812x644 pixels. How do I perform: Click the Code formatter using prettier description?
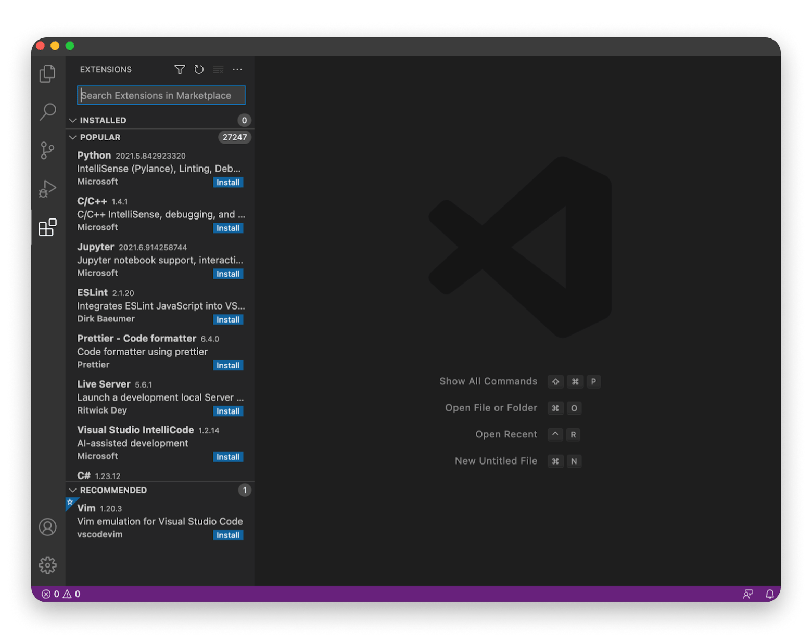(142, 352)
